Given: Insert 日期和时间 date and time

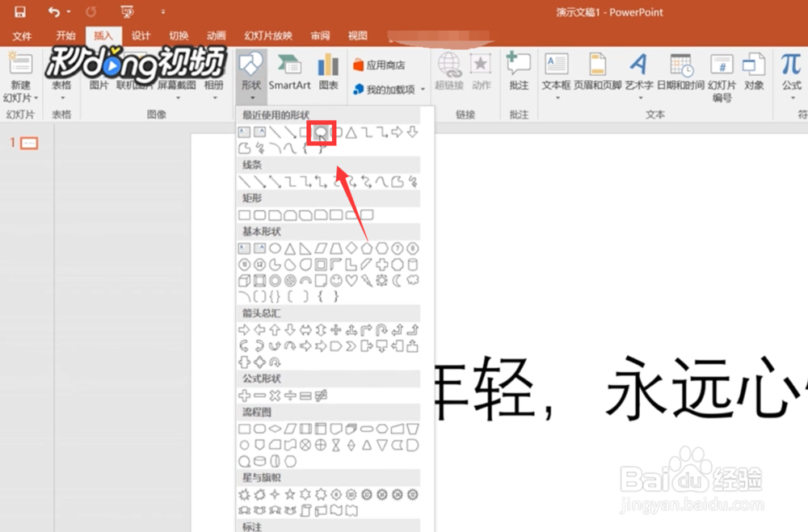Looking at the screenshot, I should [x=680, y=72].
